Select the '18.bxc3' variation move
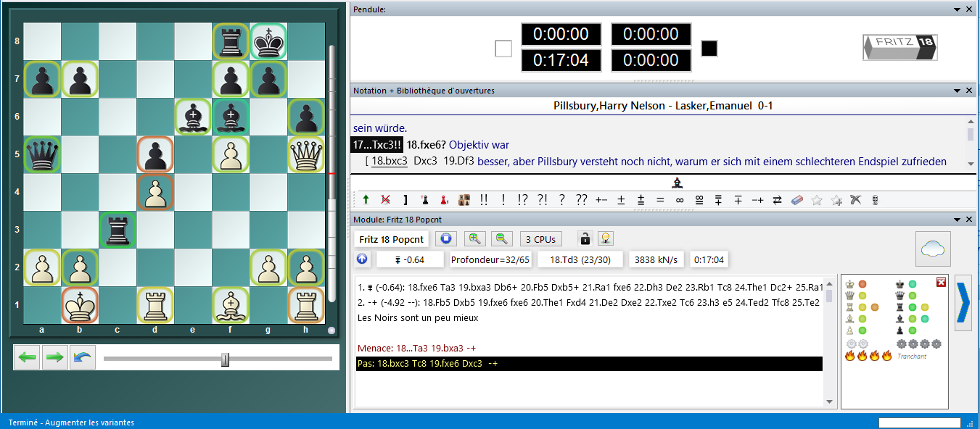The width and height of the screenshot is (980, 429). (390, 162)
